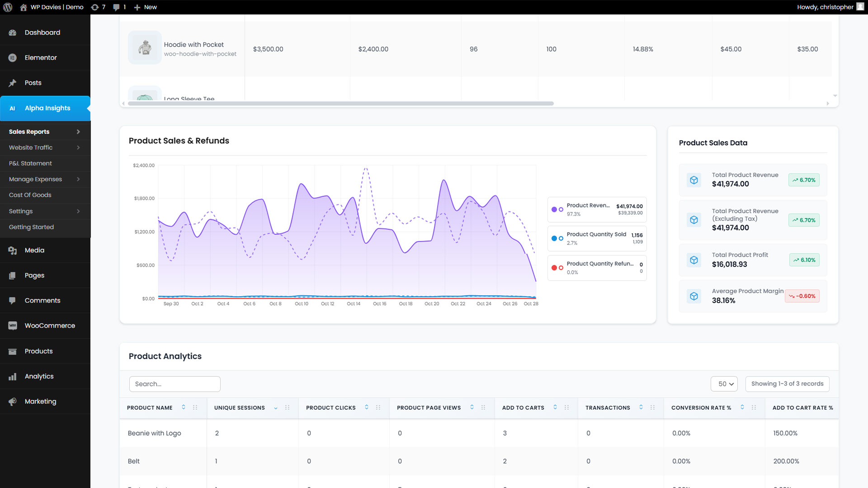Image resolution: width=868 pixels, height=488 pixels.
Task: Open Cost Of Goods menu item
Action: [x=30, y=195]
